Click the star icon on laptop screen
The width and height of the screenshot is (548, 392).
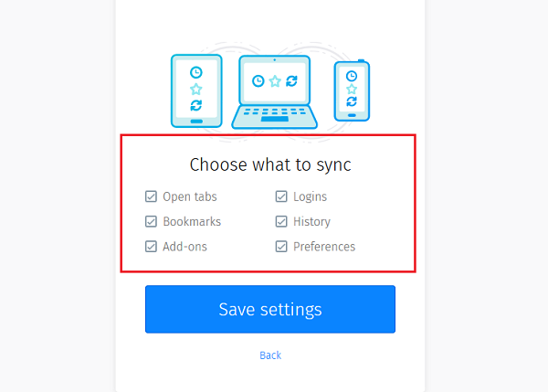275,81
